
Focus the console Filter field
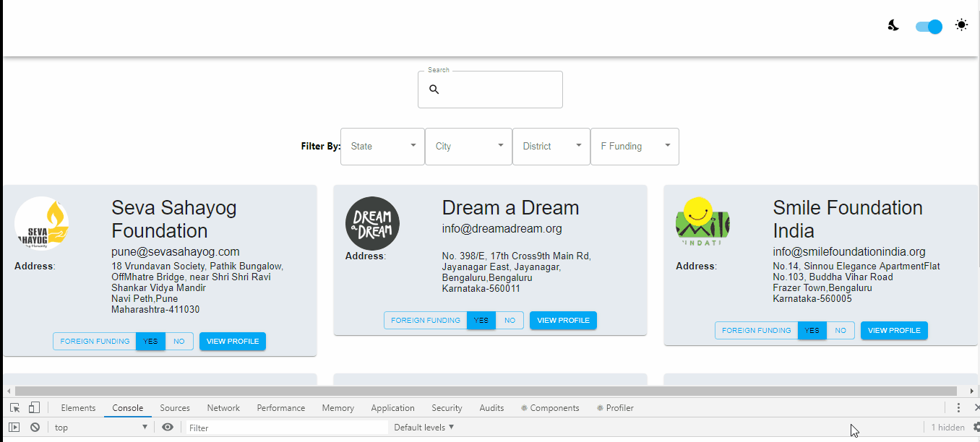[287, 428]
